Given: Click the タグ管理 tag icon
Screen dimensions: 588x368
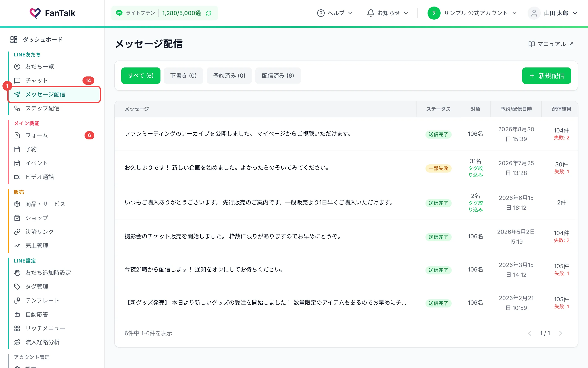Looking at the screenshot, I should tap(17, 286).
